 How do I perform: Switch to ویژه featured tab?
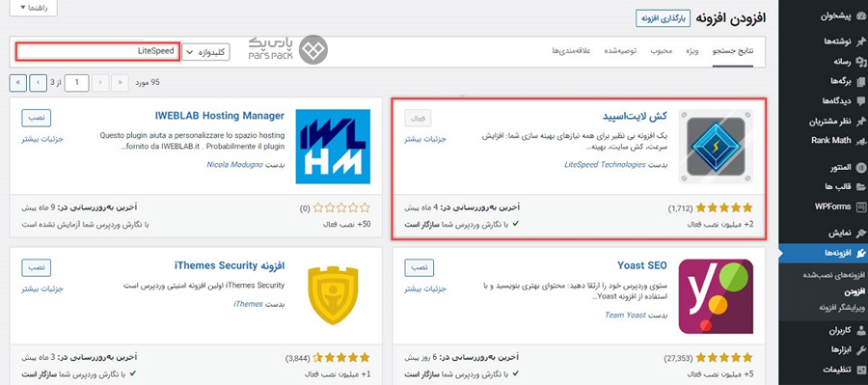click(x=692, y=51)
